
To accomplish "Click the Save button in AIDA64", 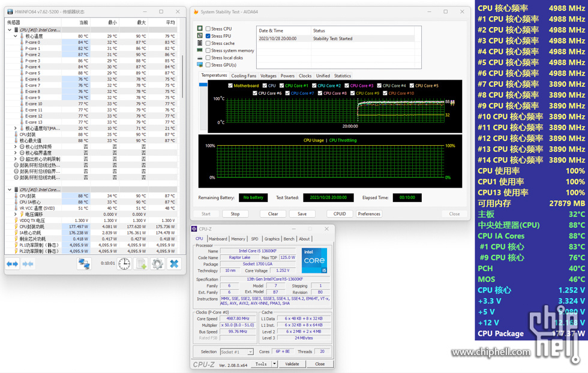I will [302, 213].
